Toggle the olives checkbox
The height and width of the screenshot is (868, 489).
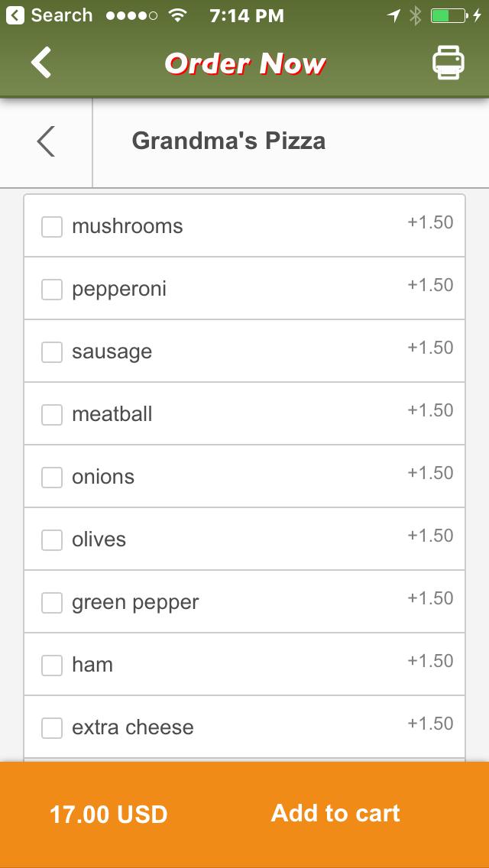pyautogui.click(x=51, y=540)
